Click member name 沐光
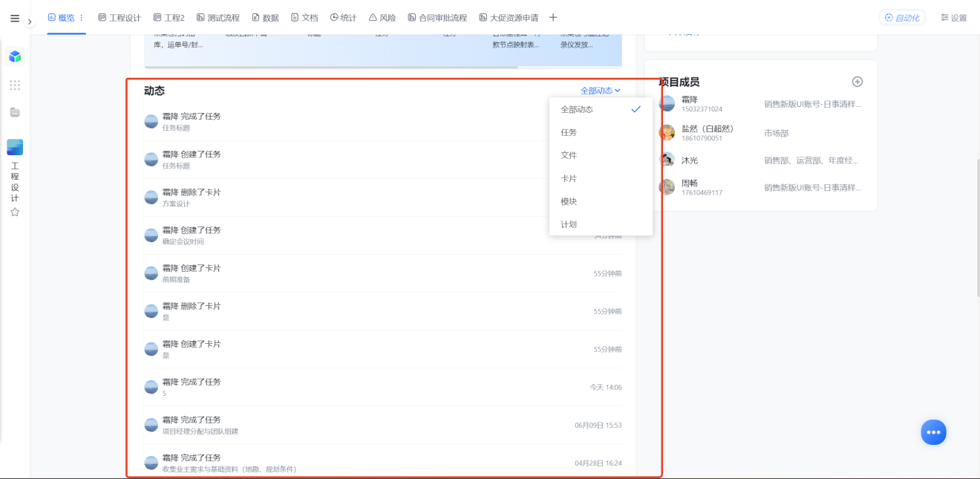The width and height of the screenshot is (980, 479). pos(690,160)
